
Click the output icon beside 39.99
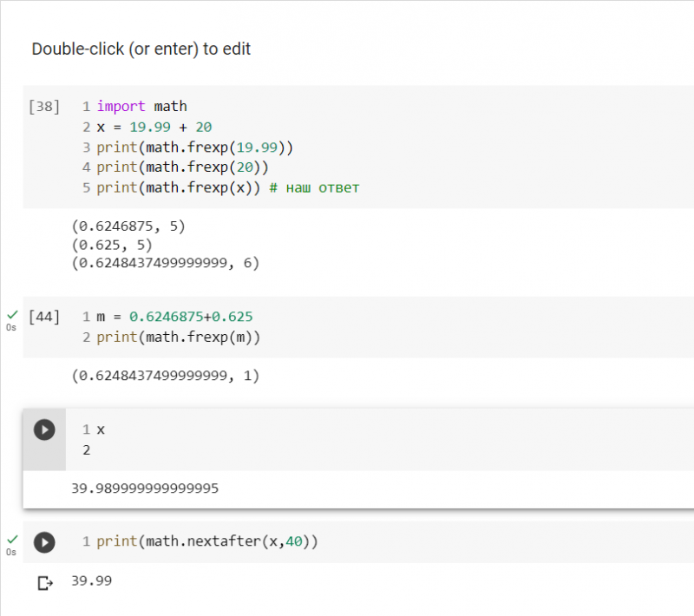pyautogui.click(x=45, y=583)
